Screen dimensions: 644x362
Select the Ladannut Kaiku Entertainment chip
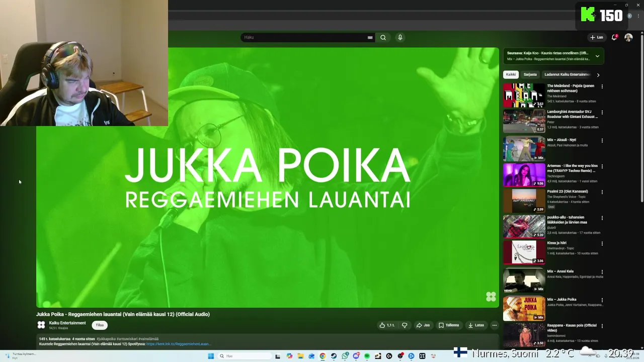pyautogui.click(x=567, y=74)
